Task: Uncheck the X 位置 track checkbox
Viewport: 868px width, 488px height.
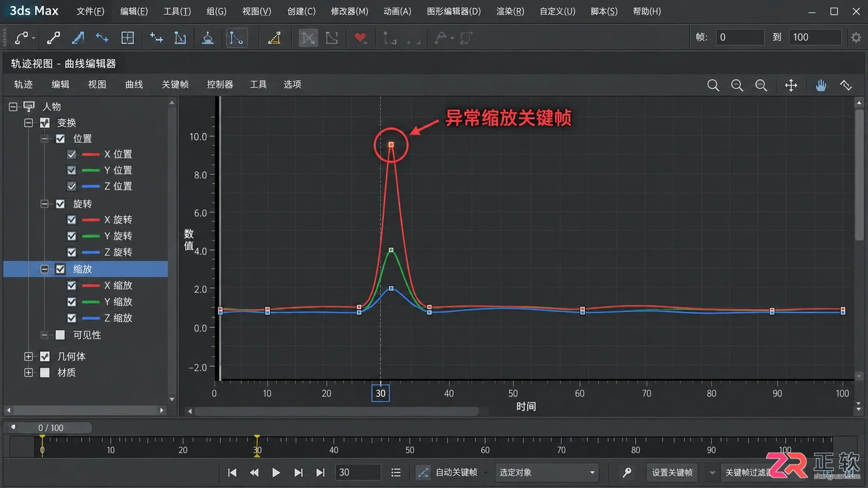Action: 72,154
